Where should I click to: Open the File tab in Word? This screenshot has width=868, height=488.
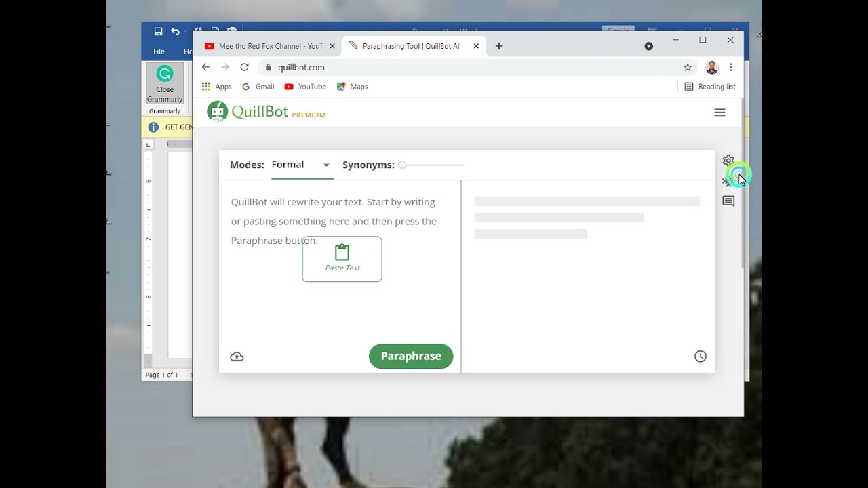[x=159, y=52]
